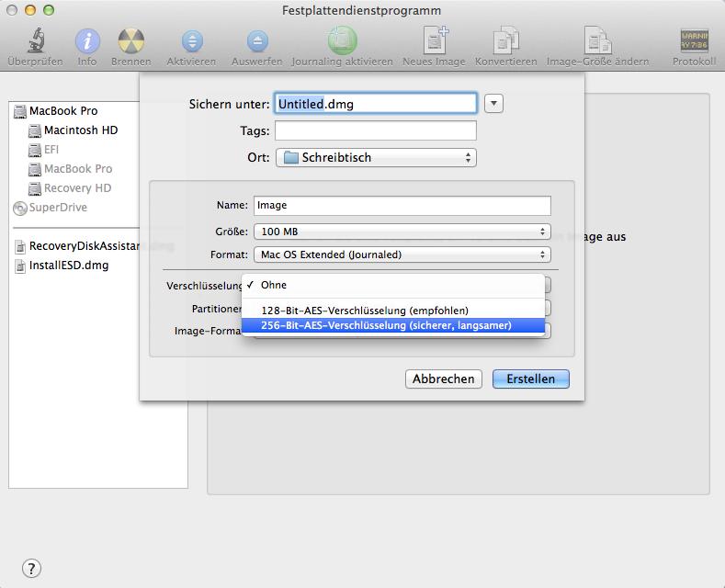The height and width of the screenshot is (588, 725).
Task: Open Info toolbar icon
Action: click(x=87, y=41)
